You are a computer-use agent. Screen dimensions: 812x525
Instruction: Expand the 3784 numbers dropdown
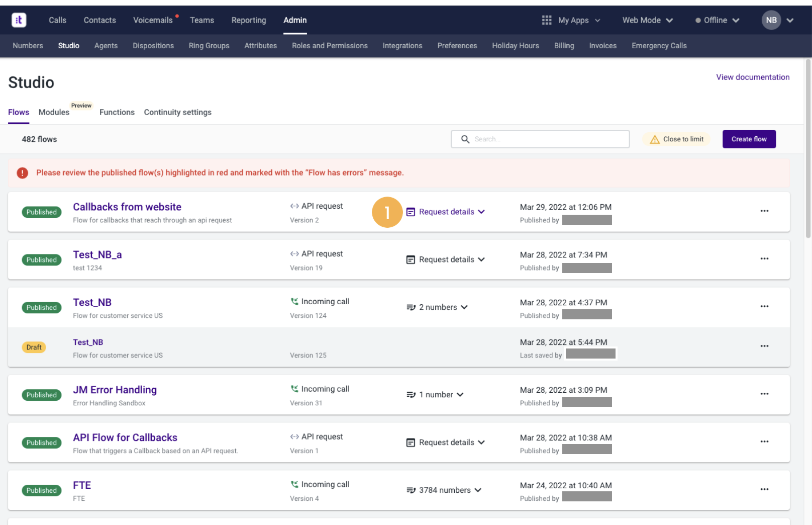click(x=444, y=490)
